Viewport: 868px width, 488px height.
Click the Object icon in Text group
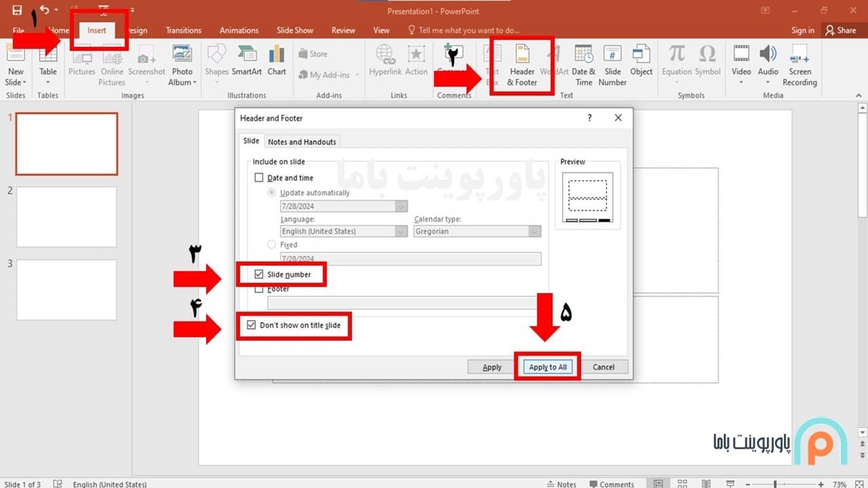click(641, 61)
